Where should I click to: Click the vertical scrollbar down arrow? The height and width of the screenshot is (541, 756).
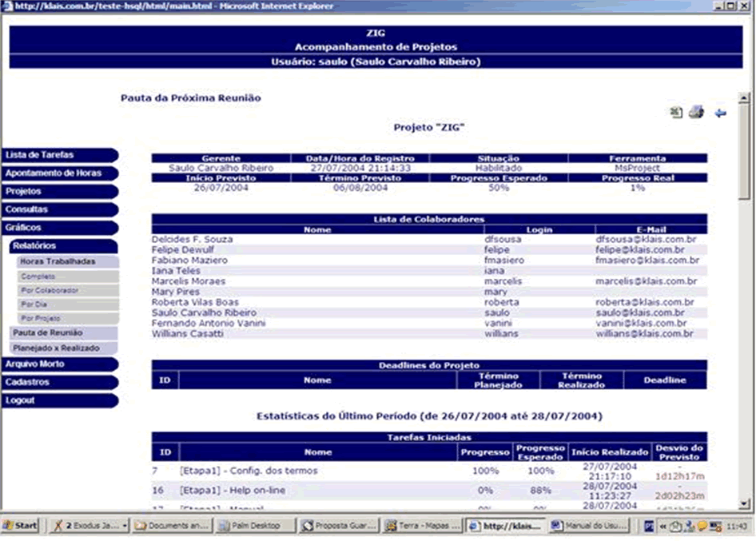coord(744,503)
